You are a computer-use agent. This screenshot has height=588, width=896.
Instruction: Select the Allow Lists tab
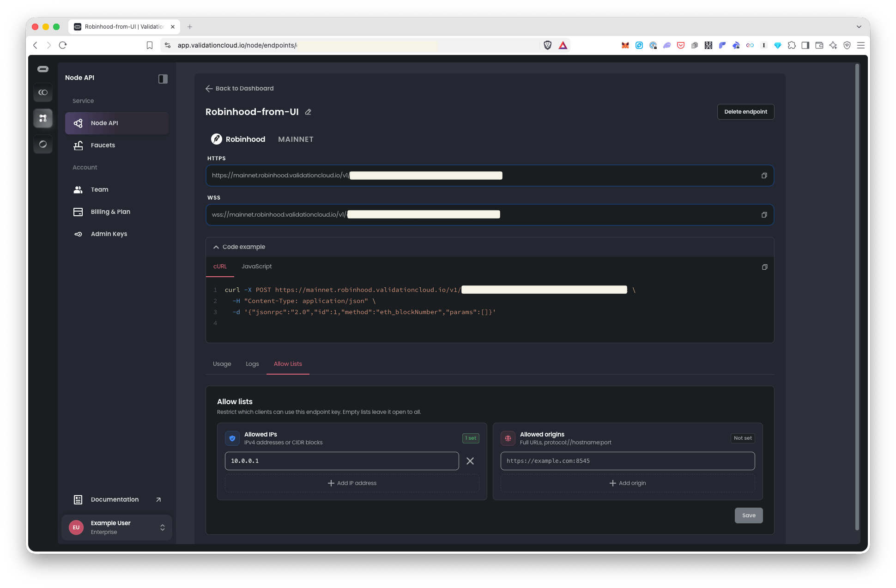click(x=288, y=364)
